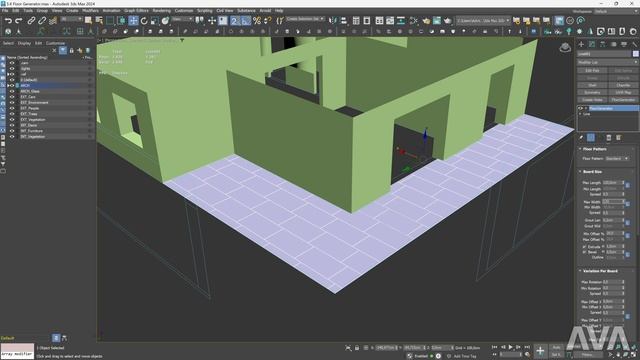
Task: Click the Undo arrow icon
Action: pyautogui.click(x=8, y=20)
